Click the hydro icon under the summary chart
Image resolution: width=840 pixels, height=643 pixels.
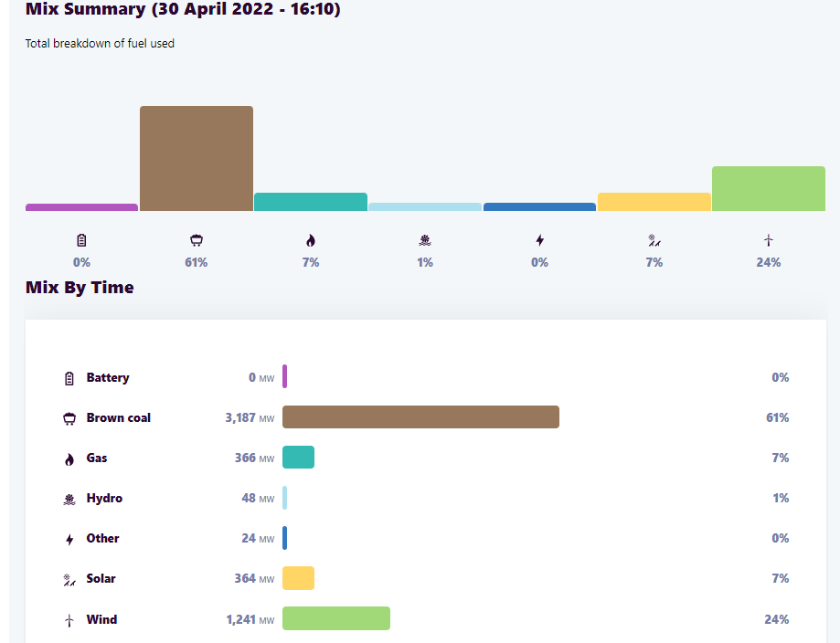point(425,240)
